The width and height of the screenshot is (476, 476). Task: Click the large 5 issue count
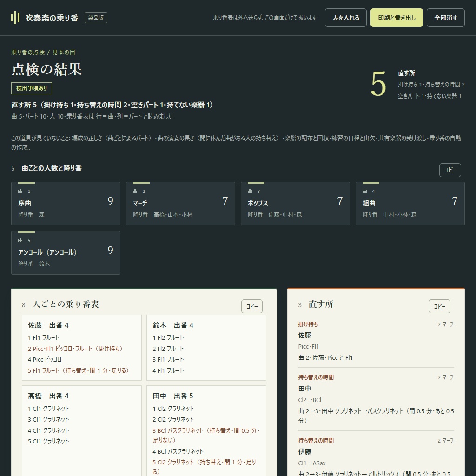378,84
